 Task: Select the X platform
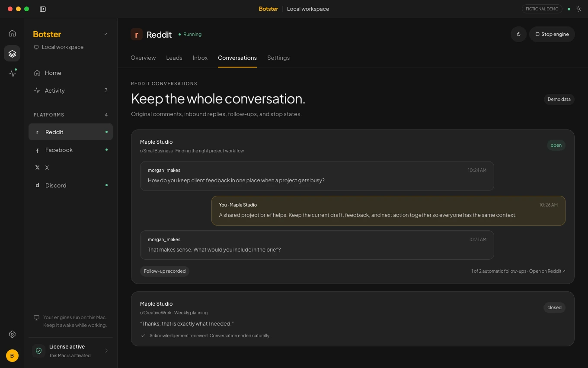tap(70, 168)
